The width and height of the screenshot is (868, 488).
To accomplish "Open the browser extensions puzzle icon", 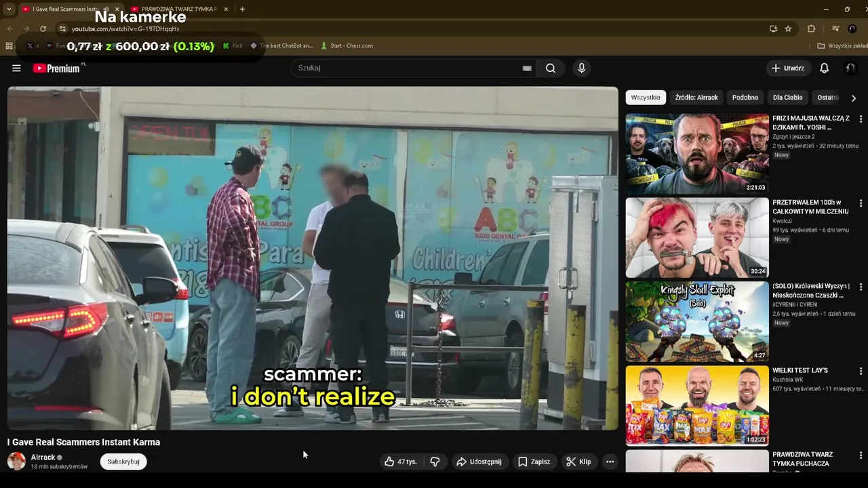I will [x=811, y=28].
